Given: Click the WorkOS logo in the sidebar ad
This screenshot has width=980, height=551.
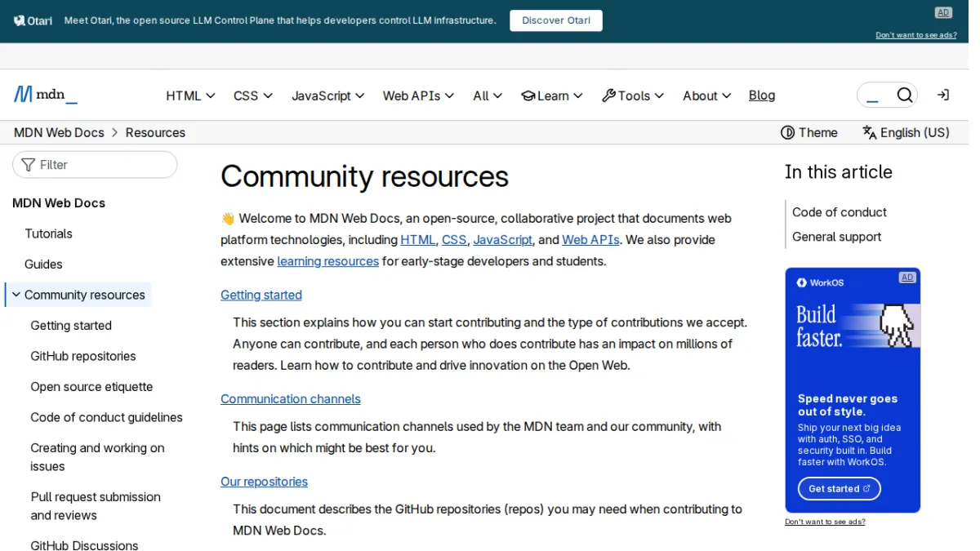Looking at the screenshot, I should coord(820,282).
